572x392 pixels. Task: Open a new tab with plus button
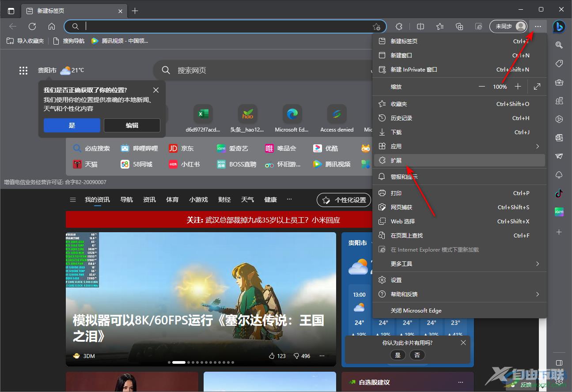point(135,11)
